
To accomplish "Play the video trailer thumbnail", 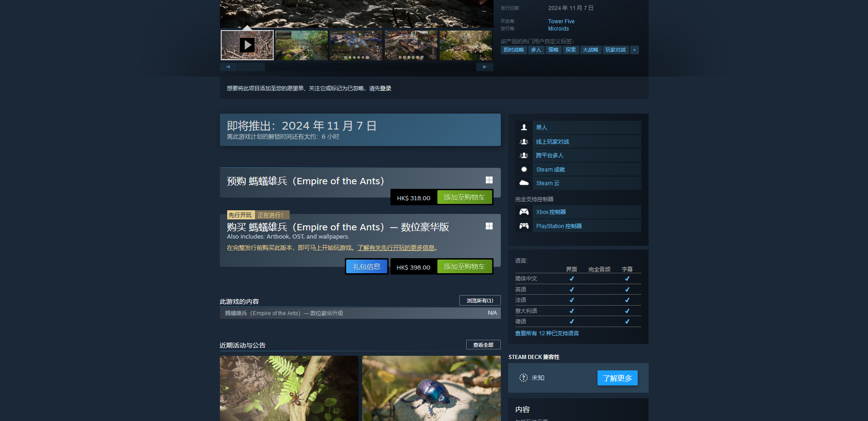I will tap(247, 45).
